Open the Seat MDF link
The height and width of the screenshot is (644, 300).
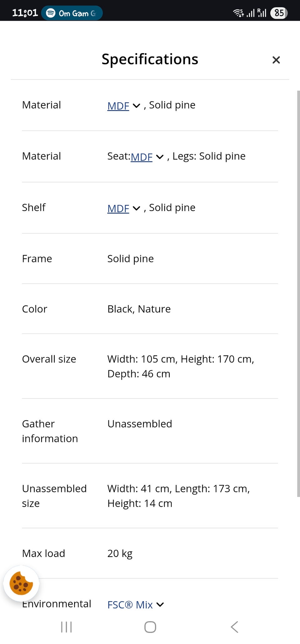(x=142, y=157)
